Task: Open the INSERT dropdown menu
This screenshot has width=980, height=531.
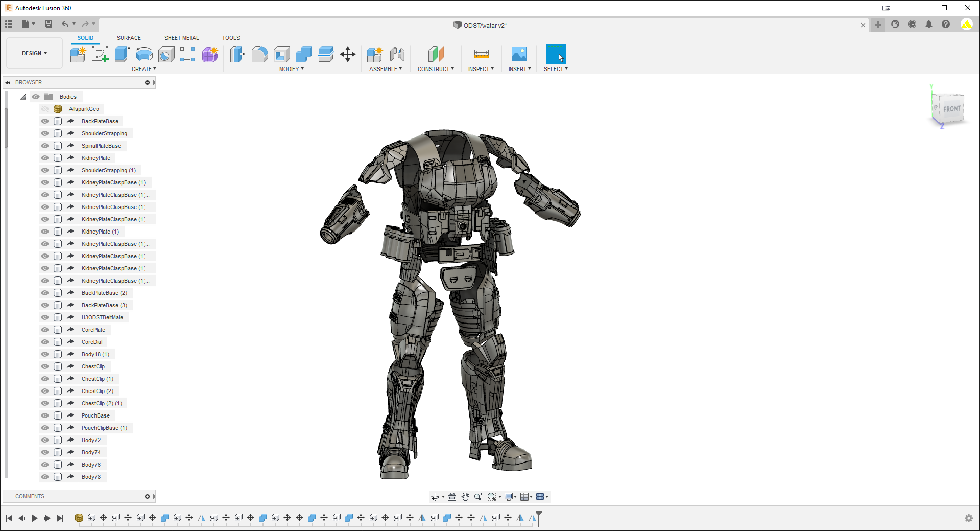Action: (520, 69)
